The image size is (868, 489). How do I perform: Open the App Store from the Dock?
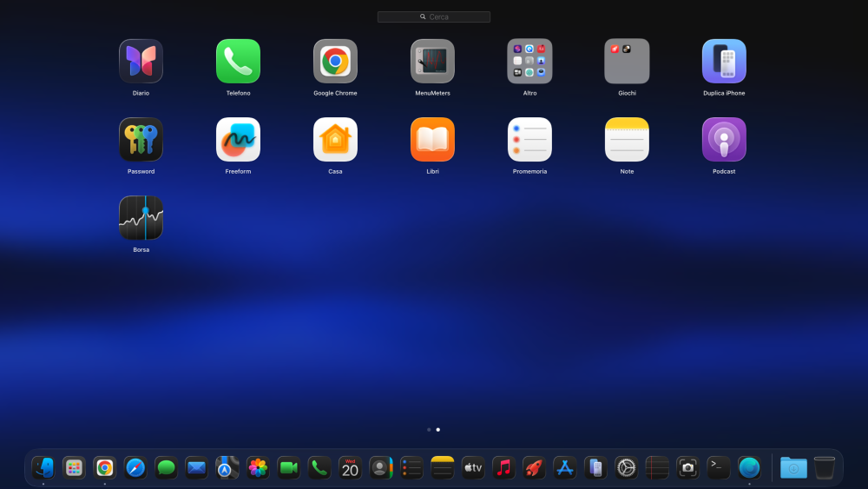point(565,468)
